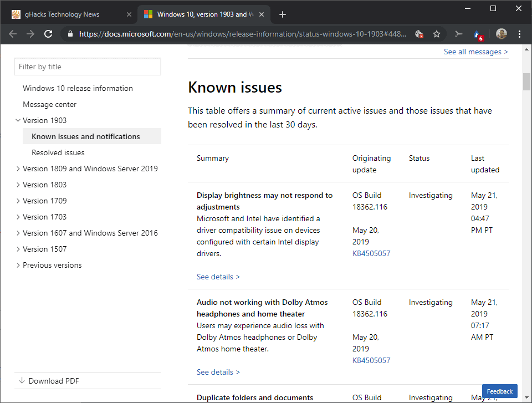Open the Chrome three-dot menu
Screen dimensions: 532x403
[519, 34]
